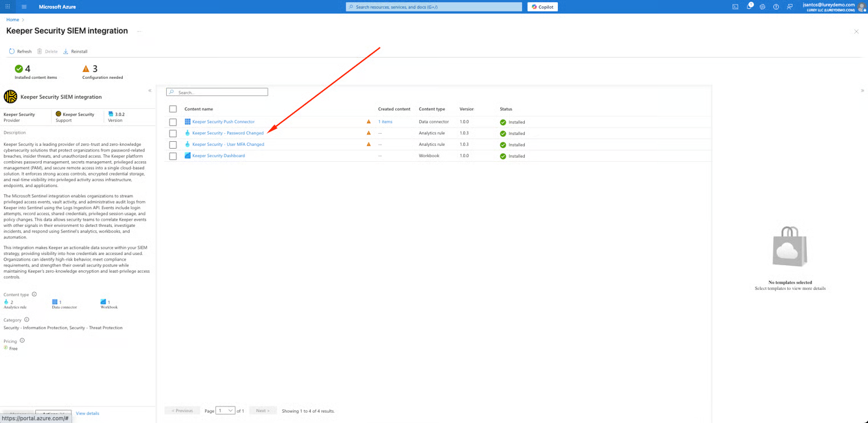The image size is (868, 423).
Task: Open the Page number dropdown
Action: click(226, 410)
